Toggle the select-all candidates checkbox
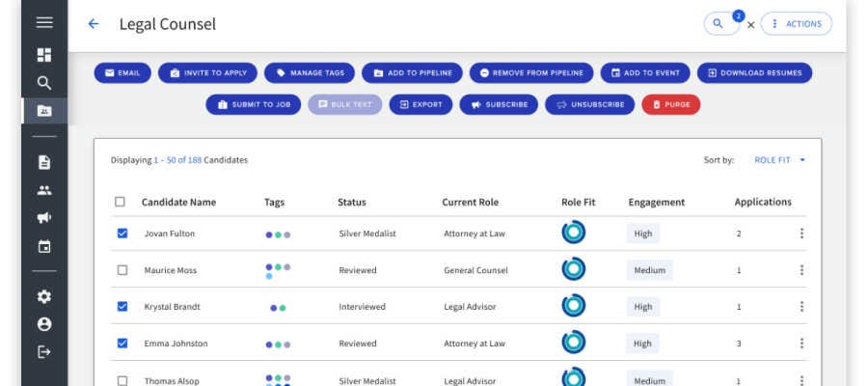This screenshot has height=386, width=868. tap(120, 202)
